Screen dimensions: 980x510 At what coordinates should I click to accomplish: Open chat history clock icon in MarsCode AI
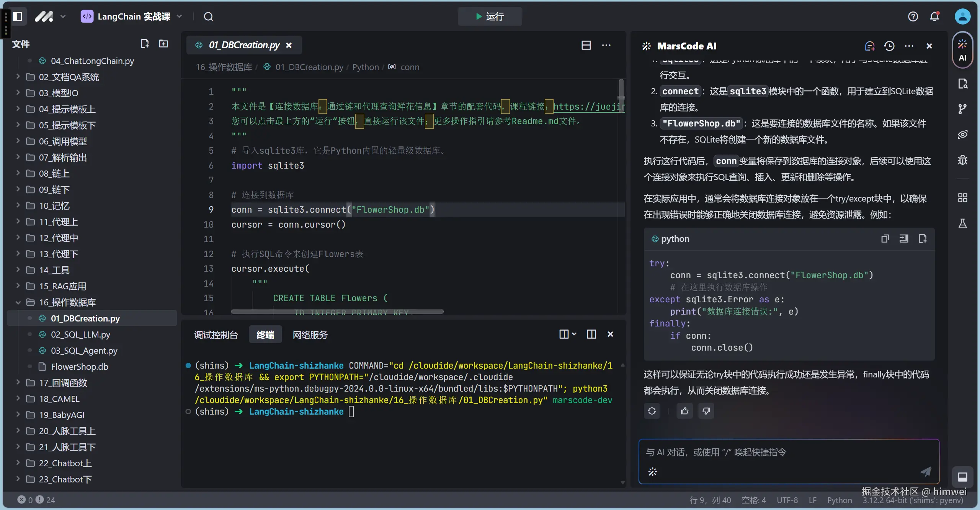(889, 46)
